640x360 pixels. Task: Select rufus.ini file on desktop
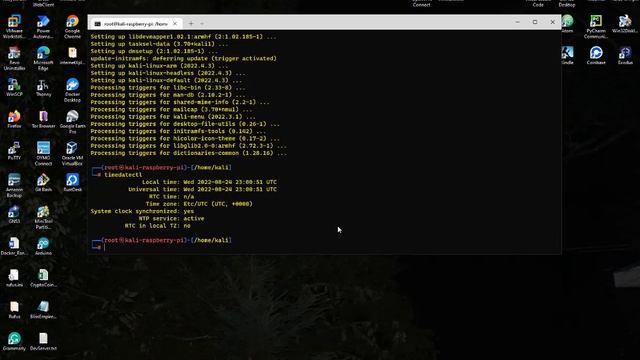click(14, 279)
